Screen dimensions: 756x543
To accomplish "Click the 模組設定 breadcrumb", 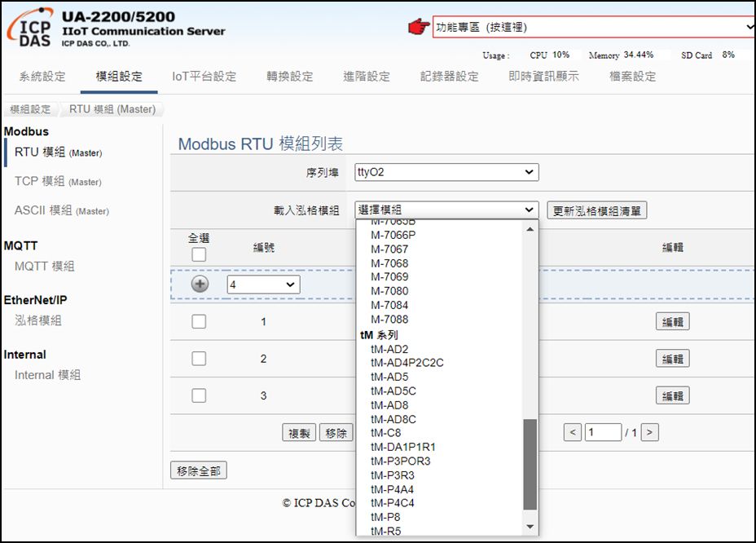I will coord(30,109).
